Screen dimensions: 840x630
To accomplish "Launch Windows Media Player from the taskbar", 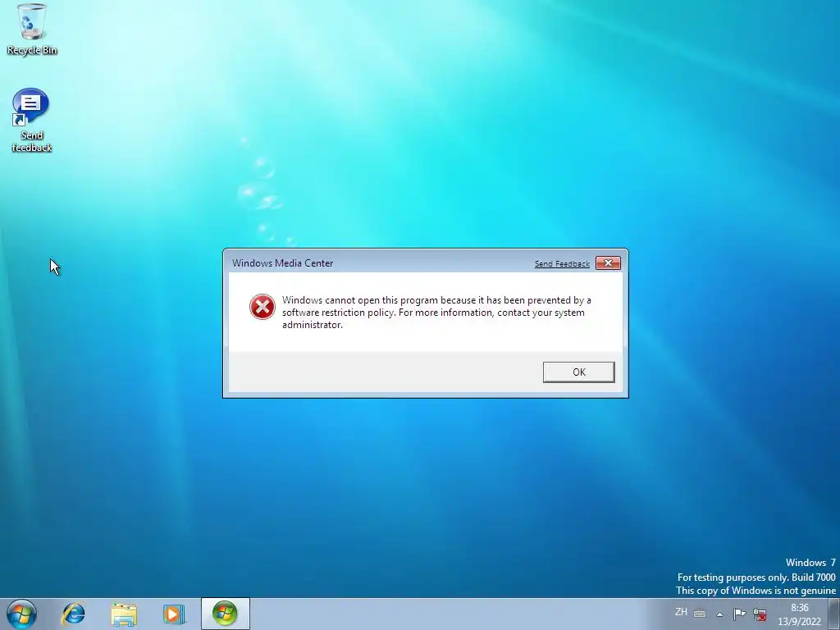I will 174,614.
